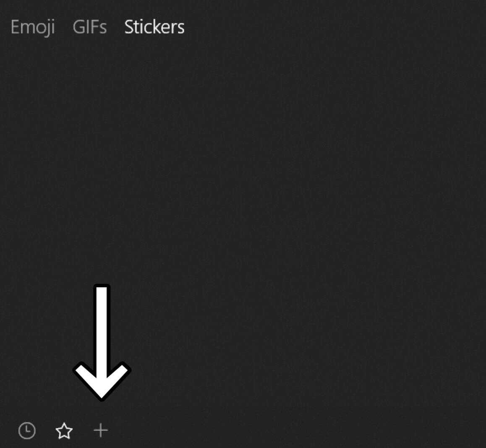Click Emoji in the top bar
The width and height of the screenshot is (486, 448).
(33, 27)
